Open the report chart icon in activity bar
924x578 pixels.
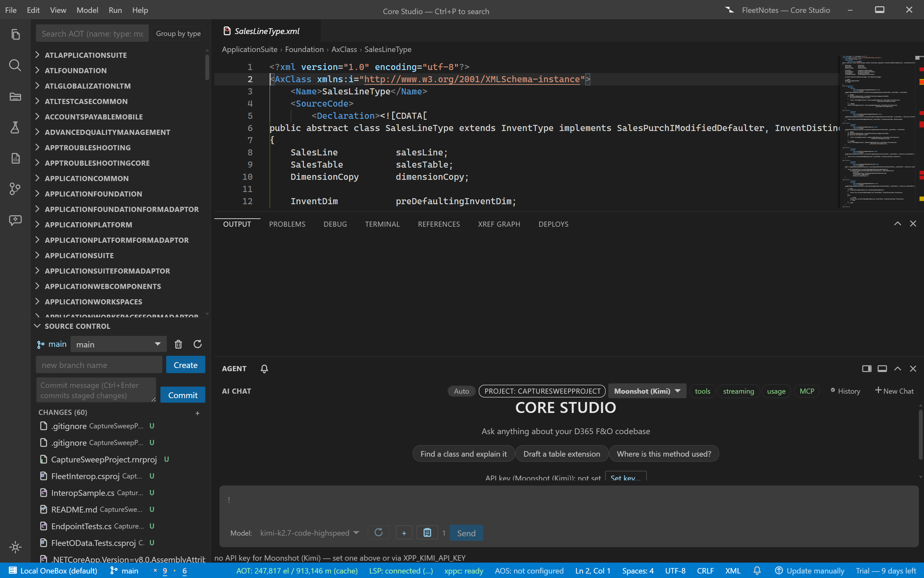15,158
